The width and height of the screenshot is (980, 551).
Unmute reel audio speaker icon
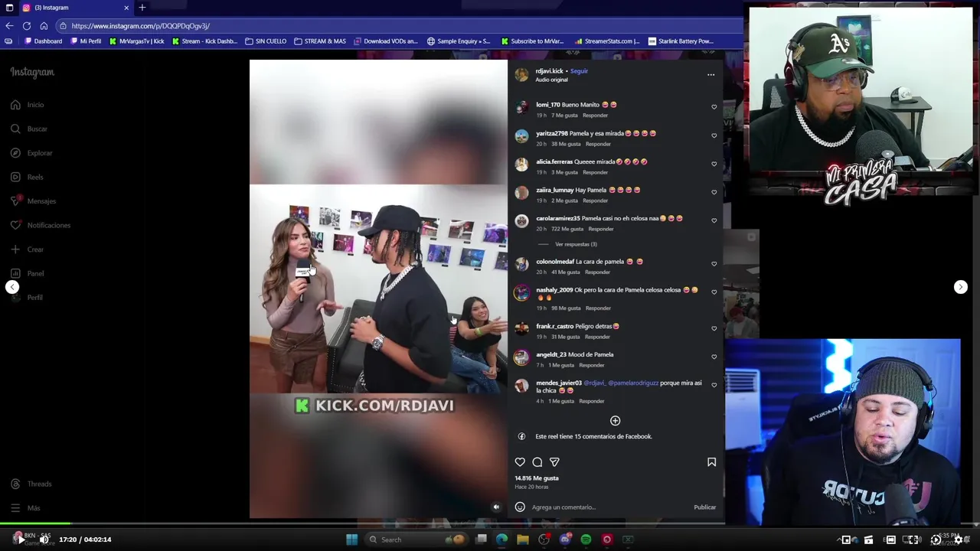[x=496, y=507]
